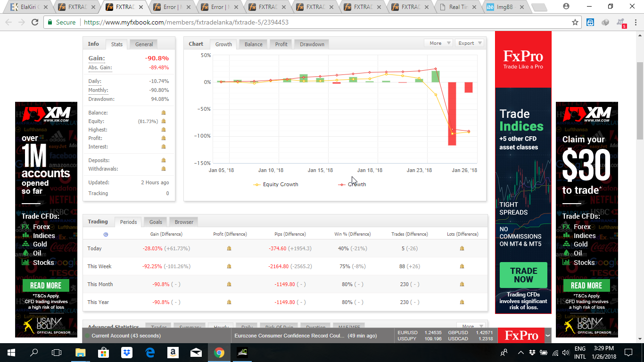
Task: Open the Amazon taskbar icon
Action: [x=173, y=352]
